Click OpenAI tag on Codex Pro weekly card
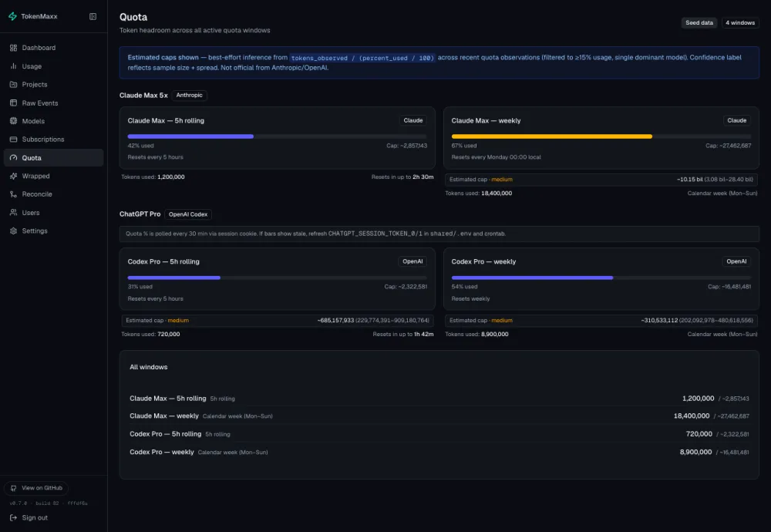771x532 pixels. point(736,261)
